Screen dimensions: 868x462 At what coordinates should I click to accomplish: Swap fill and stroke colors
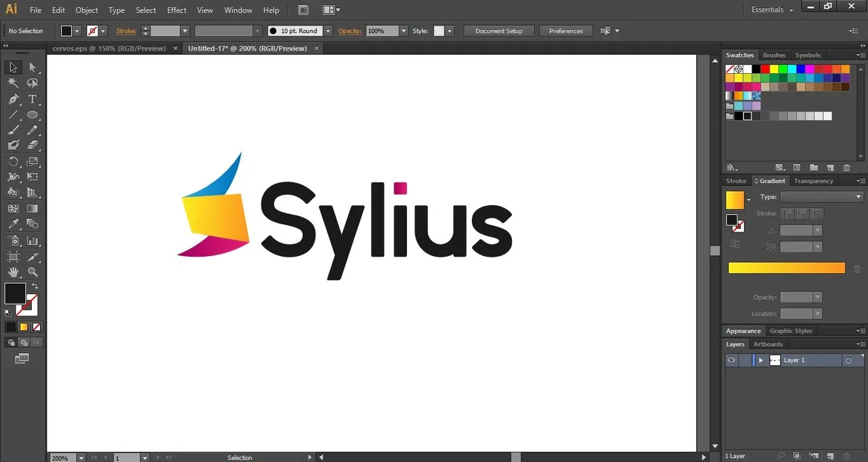click(35, 287)
